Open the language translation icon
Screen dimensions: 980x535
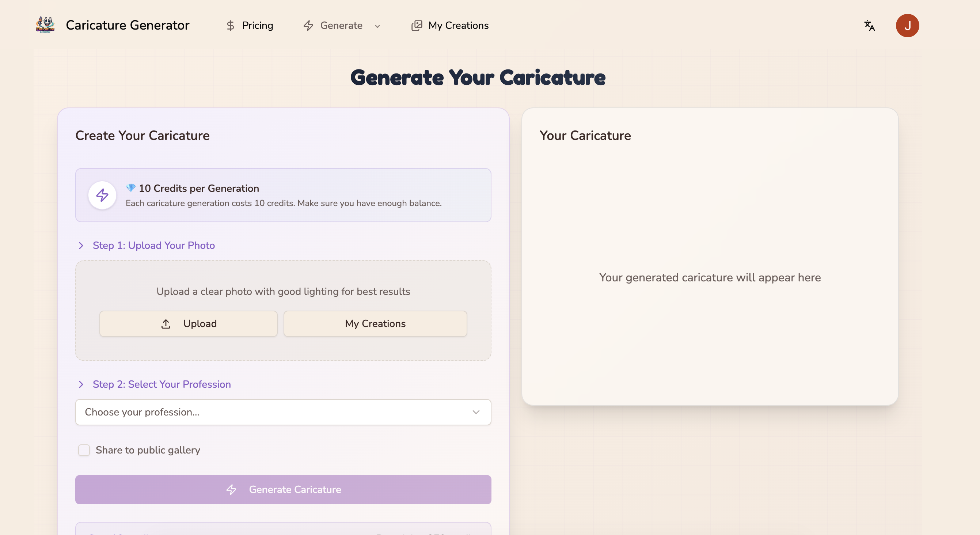869,26
